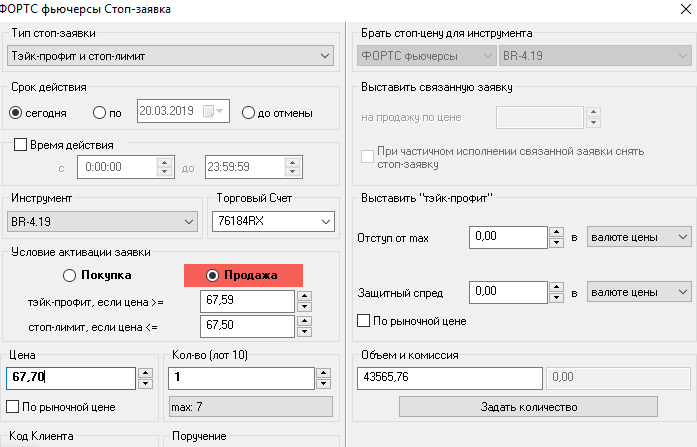Increase Отступ от max with up arrow
This screenshot has height=447, width=697.
556,232
